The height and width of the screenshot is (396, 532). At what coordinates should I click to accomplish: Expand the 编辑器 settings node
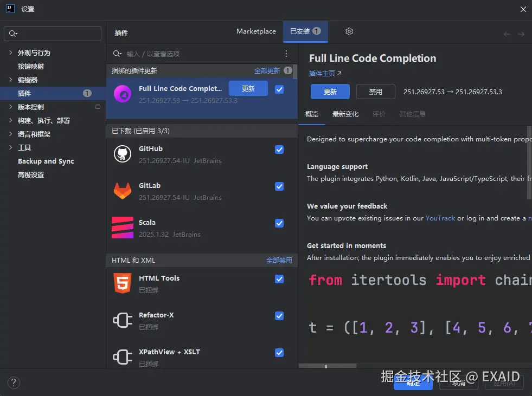10,80
